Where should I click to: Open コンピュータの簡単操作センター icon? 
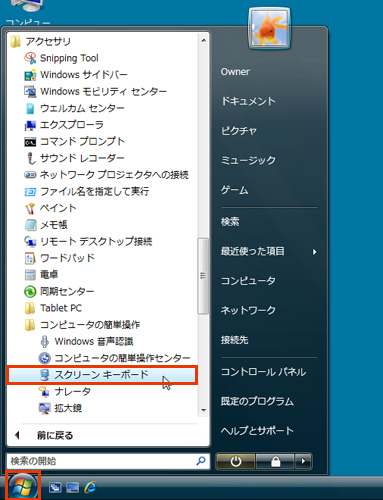coord(44,358)
